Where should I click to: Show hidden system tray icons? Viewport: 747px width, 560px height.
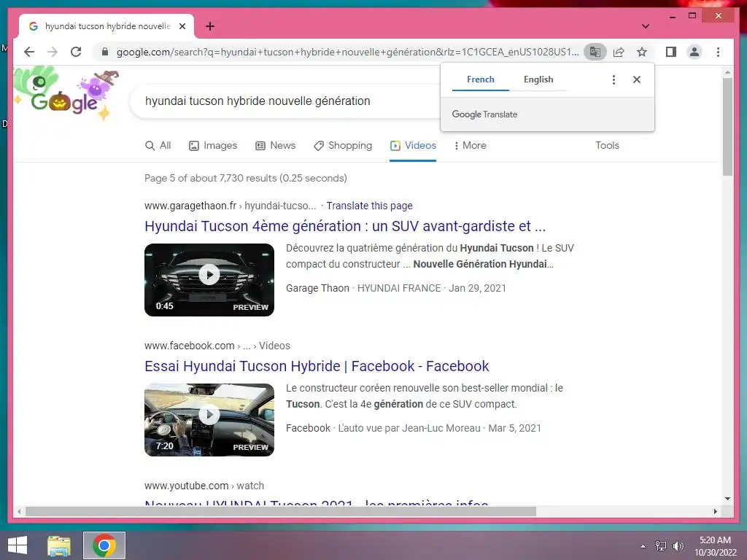click(x=643, y=546)
